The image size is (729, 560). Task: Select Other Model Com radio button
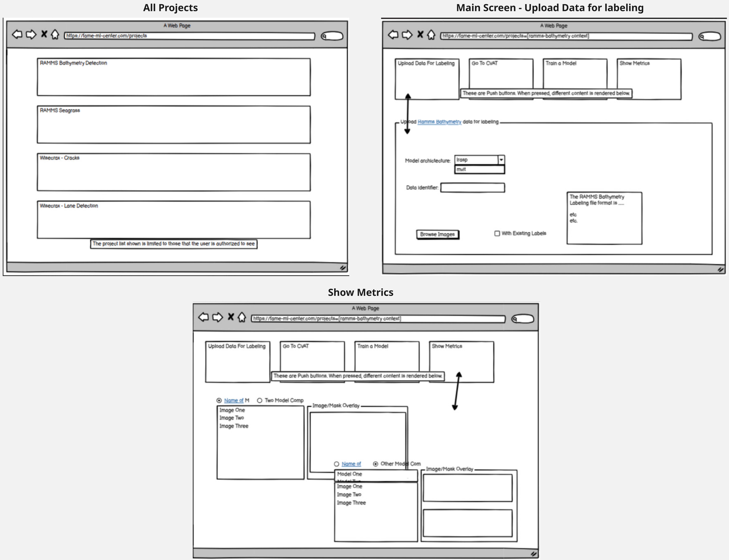pos(376,464)
